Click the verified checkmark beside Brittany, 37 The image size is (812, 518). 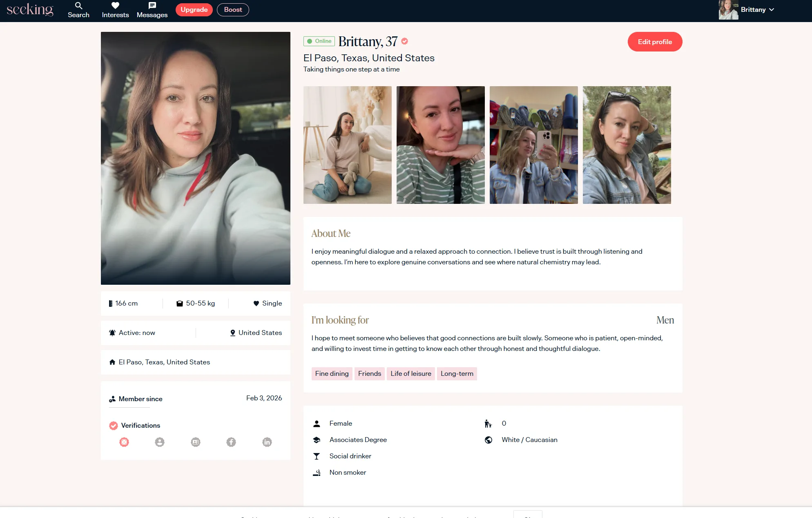point(405,41)
